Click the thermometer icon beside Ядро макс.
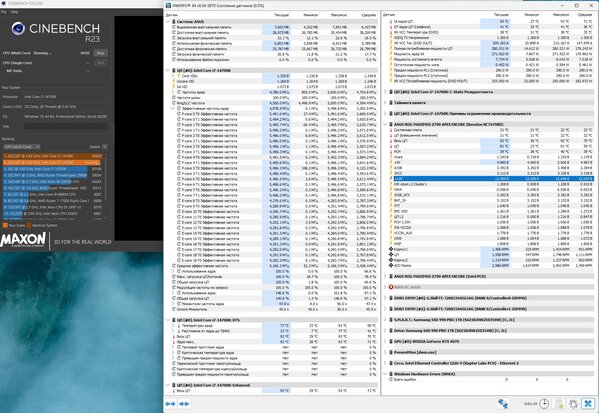Image resolution: width=599 pixels, height=413 pixels. tap(174, 342)
